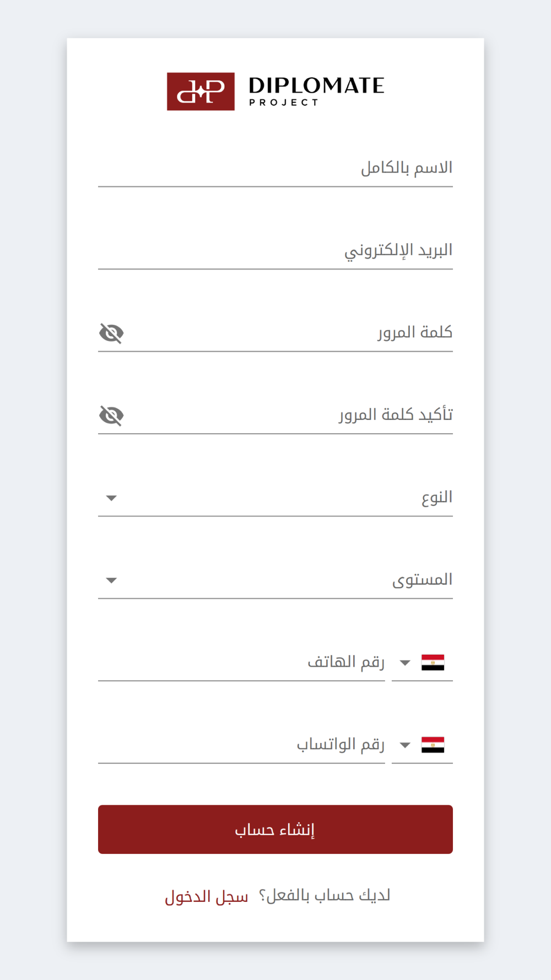Click the Egypt flag beside رقم الهاتف
Screen dimensions: 551x980
point(433,663)
